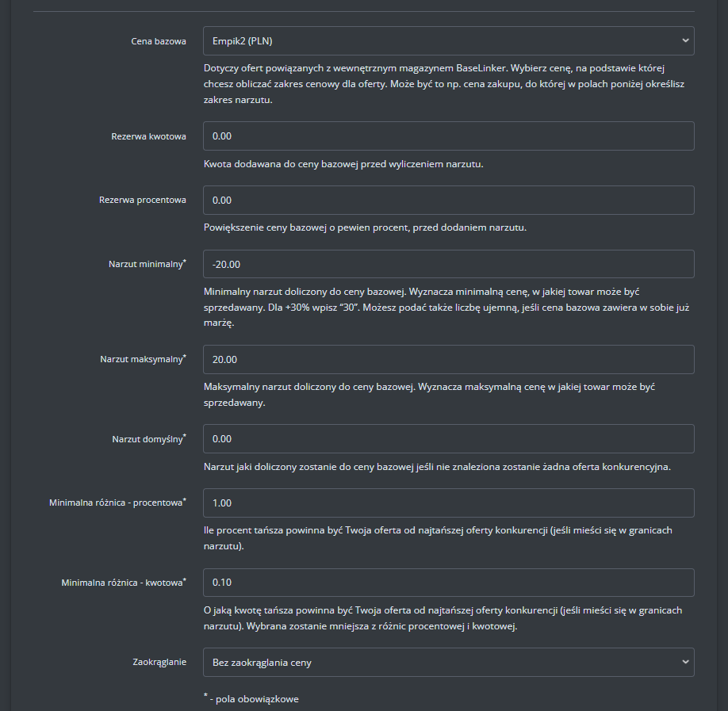Viewport: 728px width, 711px height.
Task: Click the Cena bazowa field label
Action: click(x=159, y=41)
